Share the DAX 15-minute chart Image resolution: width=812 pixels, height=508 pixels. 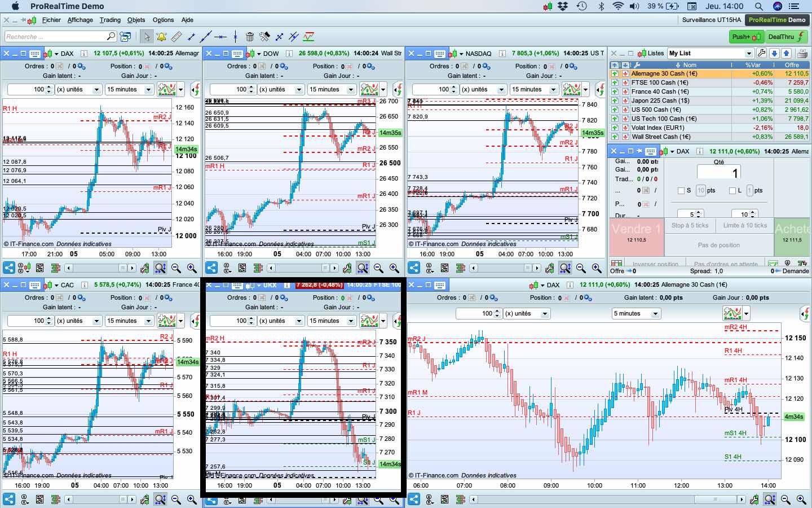pyautogui.click(x=9, y=268)
